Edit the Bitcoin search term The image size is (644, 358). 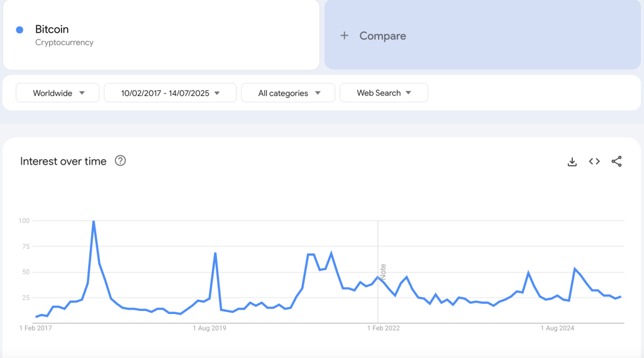tap(52, 30)
